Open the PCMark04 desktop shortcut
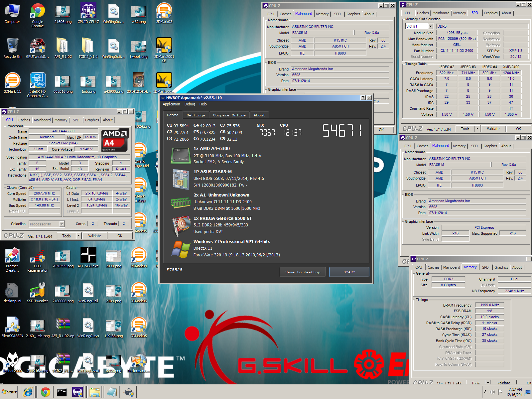Image resolution: width=532 pixels, height=399 pixels. [139, 258]
